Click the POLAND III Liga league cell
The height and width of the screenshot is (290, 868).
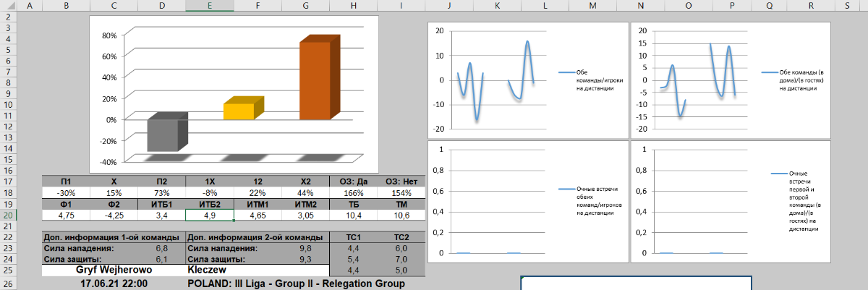[295, 283]
